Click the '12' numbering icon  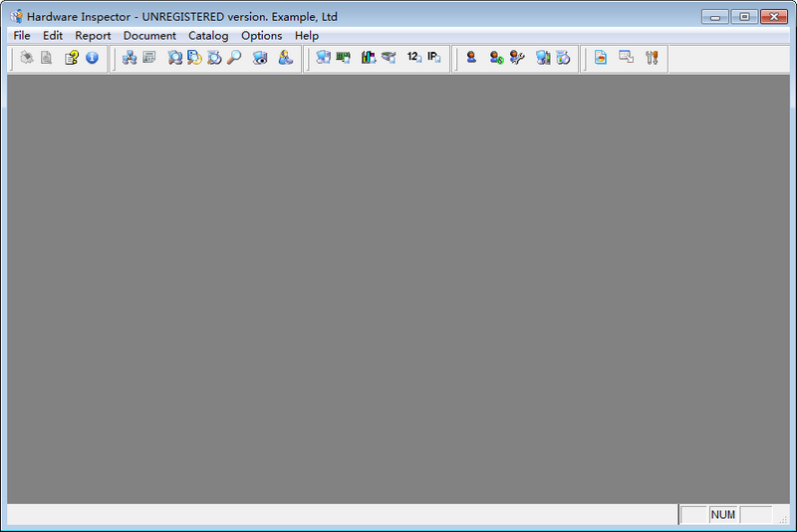(x=414, y=57)
